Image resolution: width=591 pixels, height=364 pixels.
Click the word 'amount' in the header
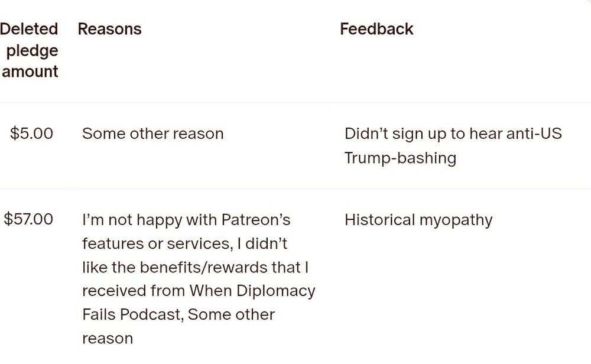(30, 71)
